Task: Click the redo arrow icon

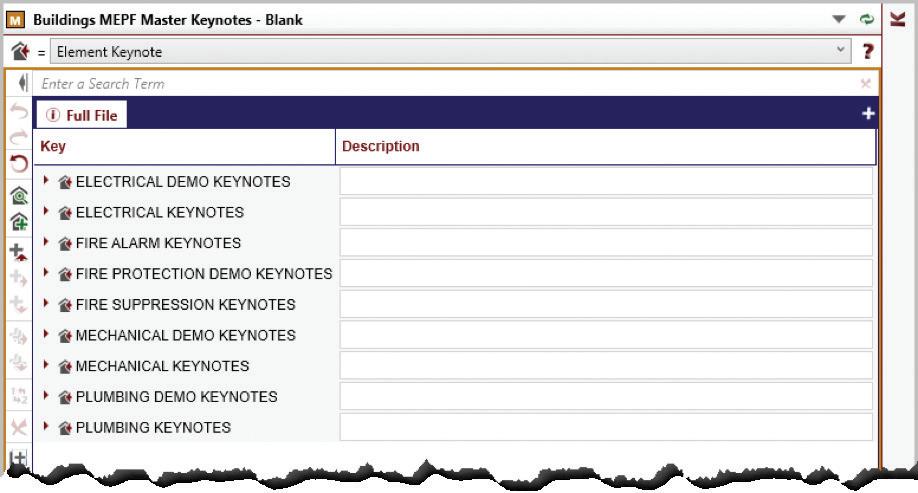Action: click(x=19, y=137)
